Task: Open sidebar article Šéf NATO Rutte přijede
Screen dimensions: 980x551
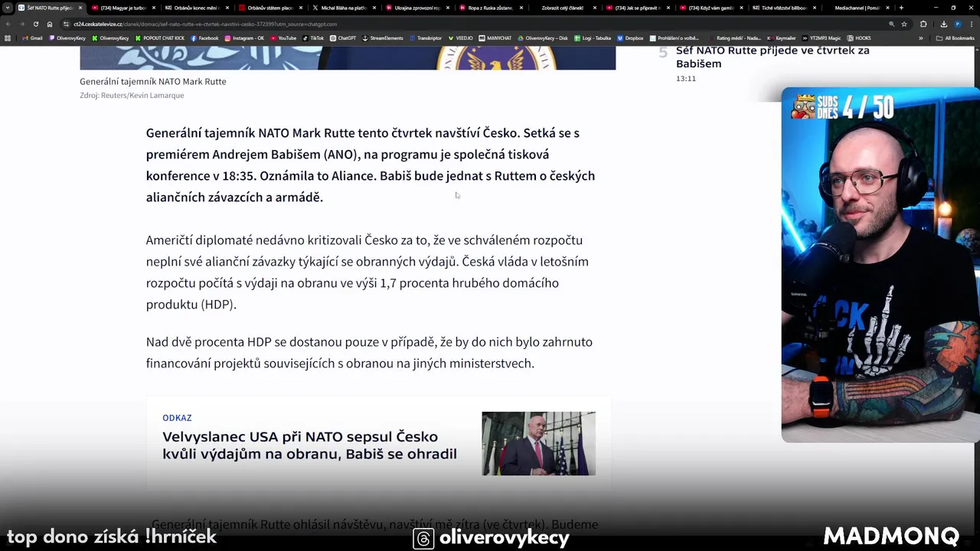Action: click(773, 57)
